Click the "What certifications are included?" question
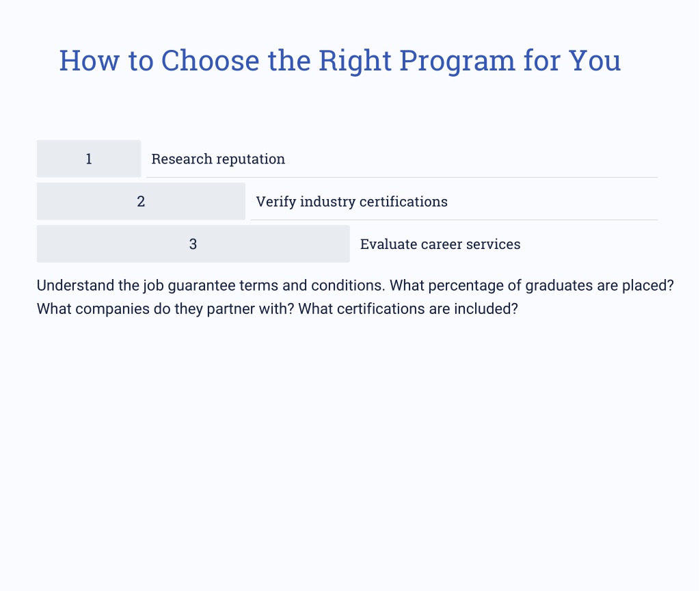Viewport: 700px width, 591px height. [408, 308]
